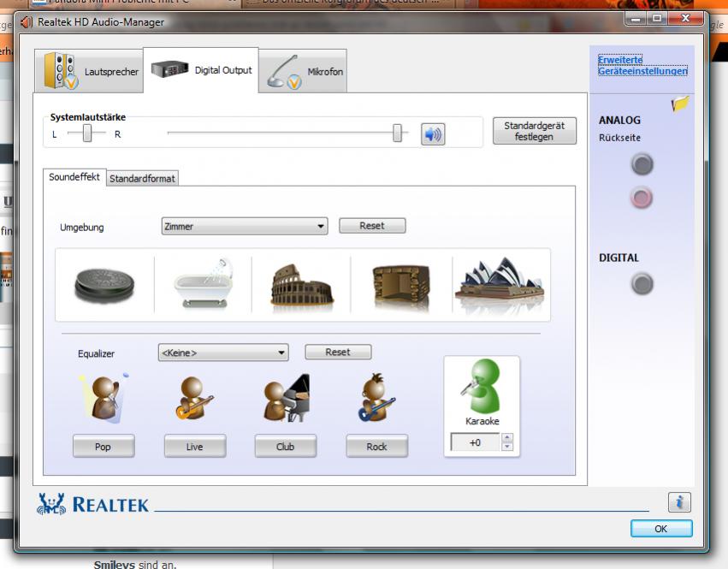The height and width of the screenshot is (569, 728).
Task: Click the Reset button next to Umgebung
Action: [372, 226]
